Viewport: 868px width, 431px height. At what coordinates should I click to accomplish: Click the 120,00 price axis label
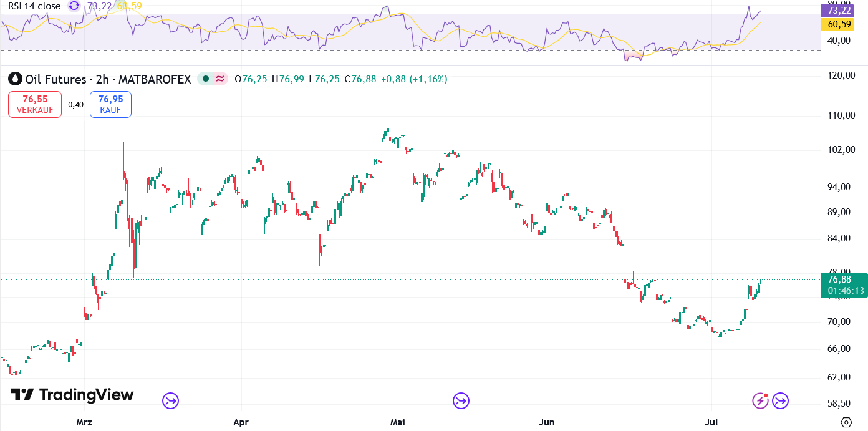841,75
